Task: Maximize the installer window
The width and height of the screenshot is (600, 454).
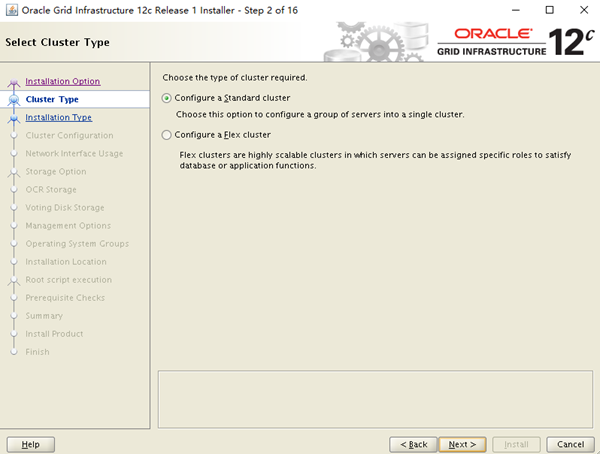Action: coord(549,10)
